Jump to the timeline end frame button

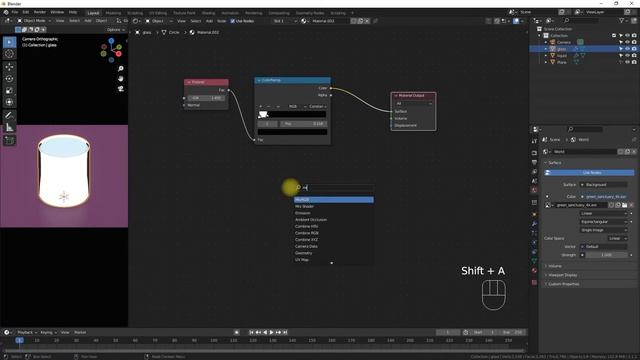285,332
